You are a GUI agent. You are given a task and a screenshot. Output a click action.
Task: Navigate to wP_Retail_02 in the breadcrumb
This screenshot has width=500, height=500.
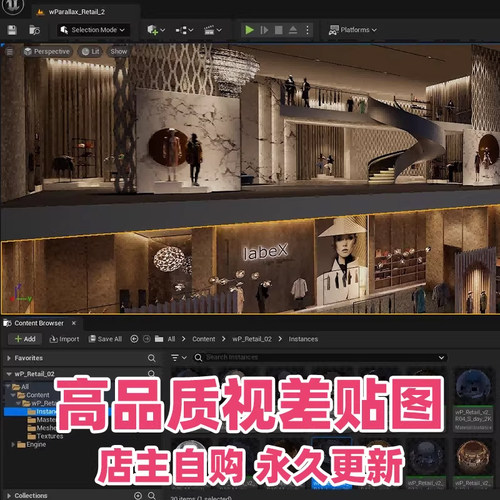252,339
